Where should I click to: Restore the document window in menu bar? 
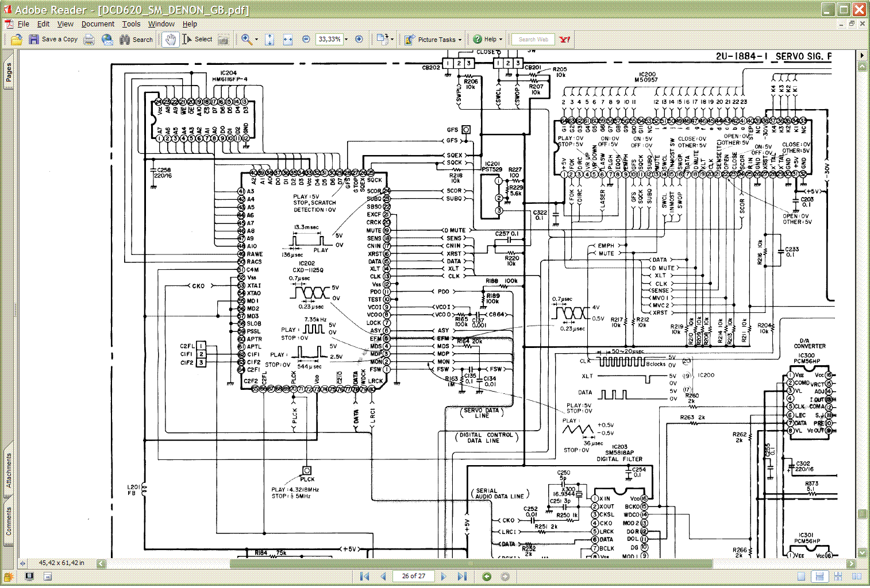pos(852,24)
